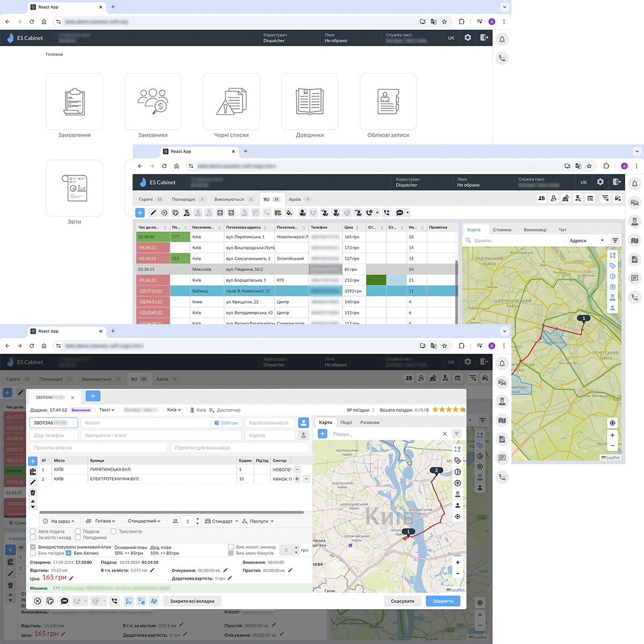The image size is (644, 644).
Task: Switch to the Попередні tab in the middle window
Action: click(188, 199)
